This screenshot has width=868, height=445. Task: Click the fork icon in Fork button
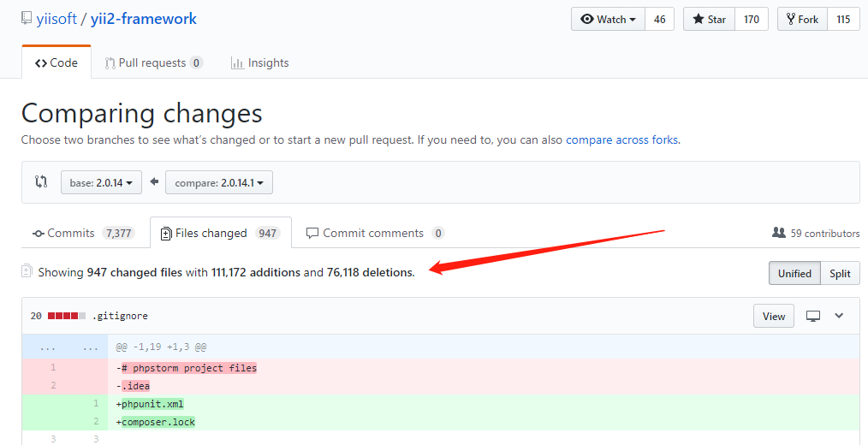[790, 20]
